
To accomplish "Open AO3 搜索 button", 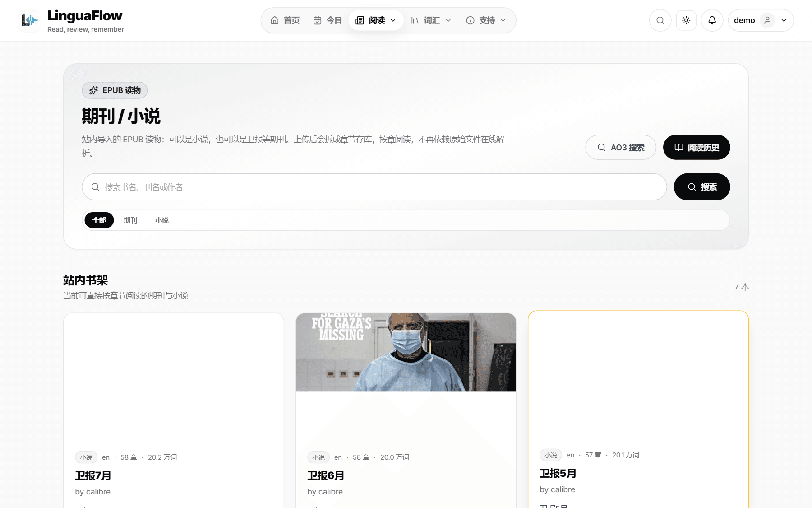I will click(621, 147).
